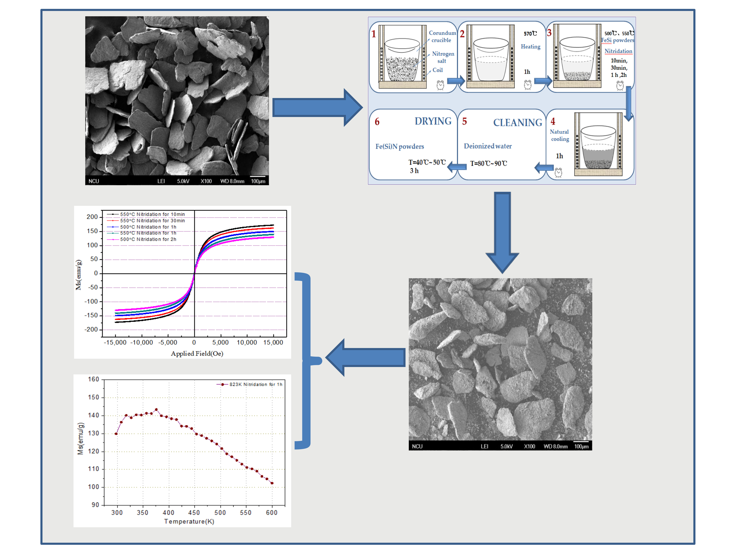This screenshot has height=560, width=747.
Task: Click the black legend line for 10min nitridation
Action: 113,214
